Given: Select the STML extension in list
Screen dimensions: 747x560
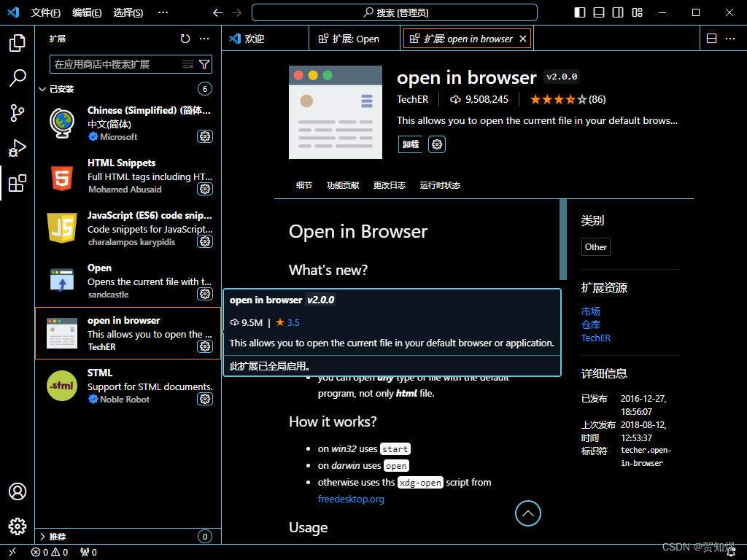Looking at the screenshot, I should tap(128, 386).
